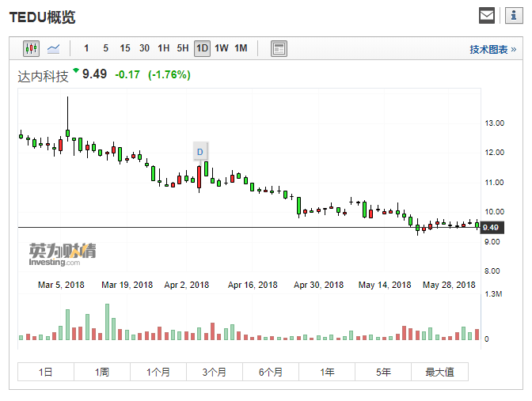Choose the 最大值 time range button
The width and height of the screenshot is (532, 401).
439,372
